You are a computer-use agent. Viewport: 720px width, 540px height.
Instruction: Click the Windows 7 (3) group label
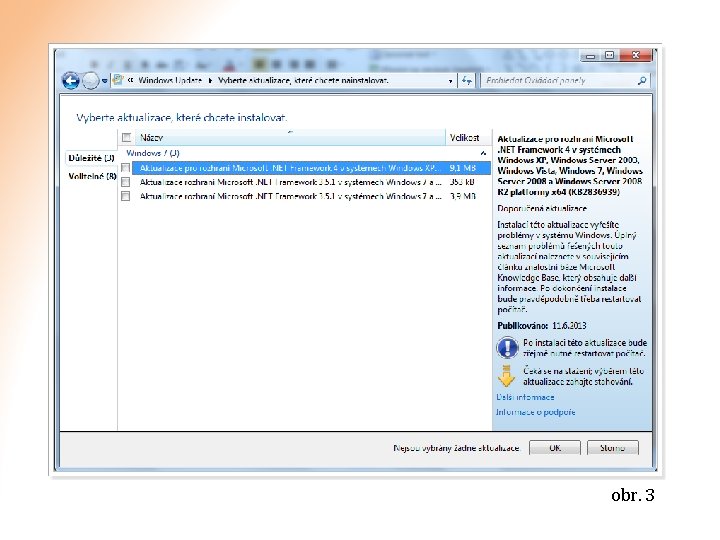(153, 153)
